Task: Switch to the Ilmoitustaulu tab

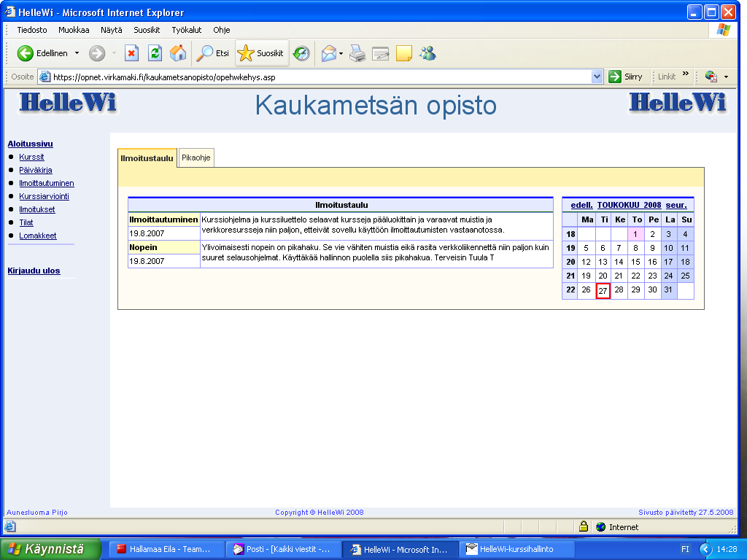Action: (x=147, y=158)
